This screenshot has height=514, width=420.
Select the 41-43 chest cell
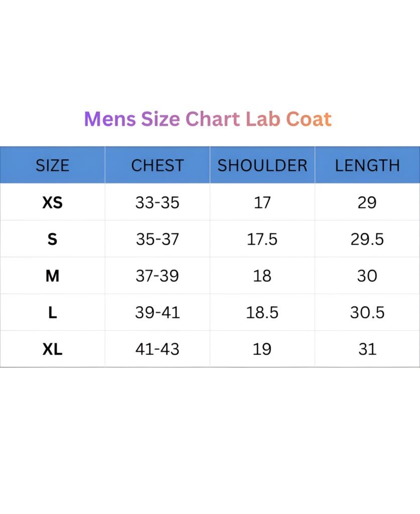[x=157, y=349]
